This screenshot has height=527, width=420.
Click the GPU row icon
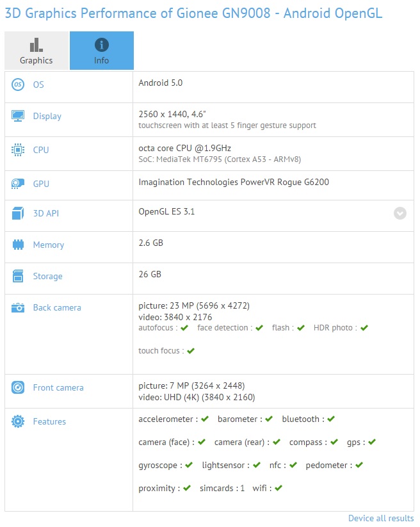(18, 184)
